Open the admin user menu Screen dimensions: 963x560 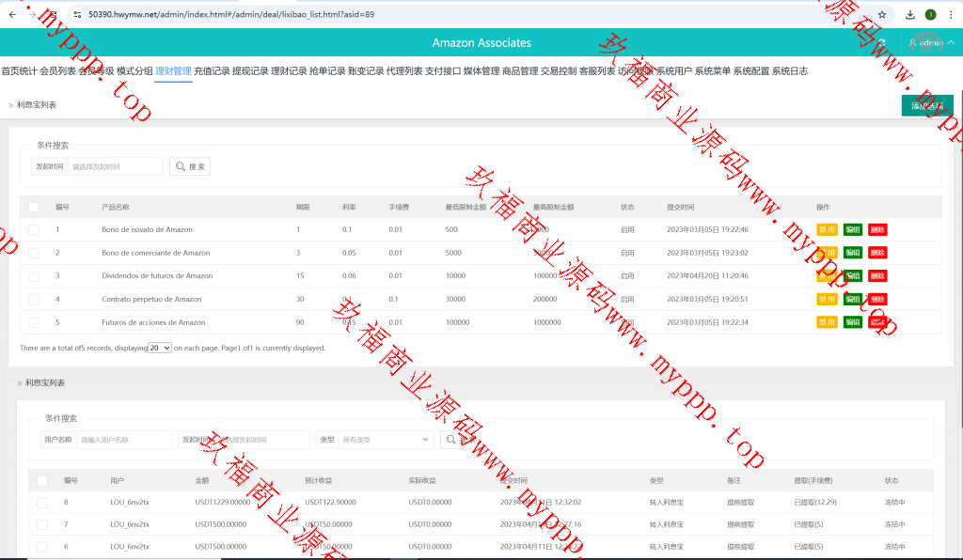tap(930, 42)
